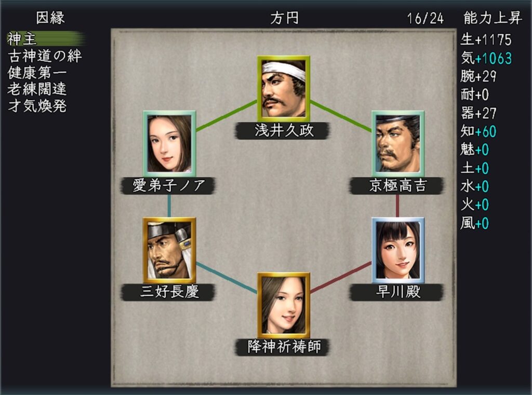The height and width of the screenshot is (395, 532).
Task: Click the 三好長慶 name plate
Action: pyautogui.click(x=168, y=292)
